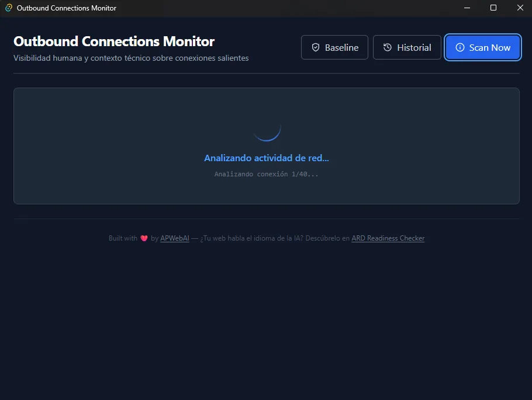Open the Historial view

407,47
